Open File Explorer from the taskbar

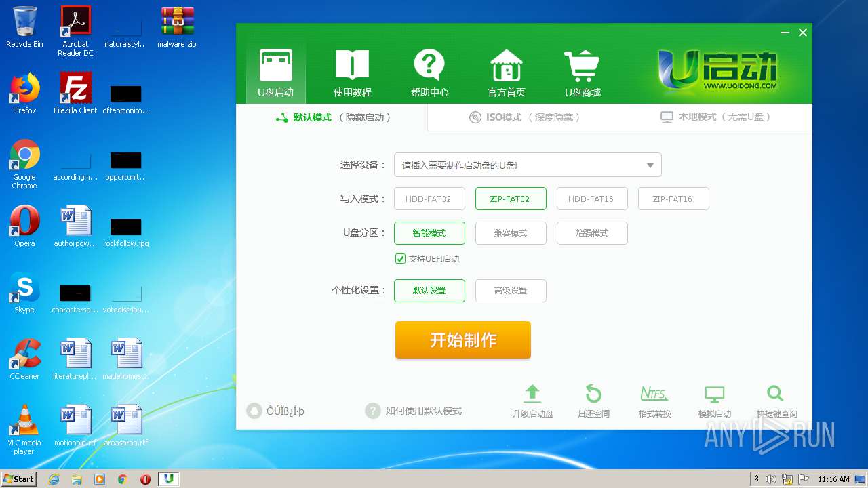(77, 479)
